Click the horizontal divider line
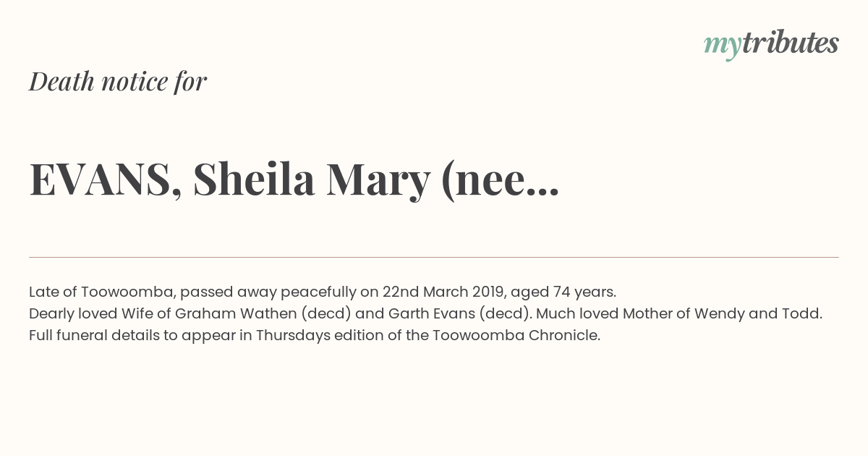The width and height of the screenshot is (868, 456). [x=434, y=257]
